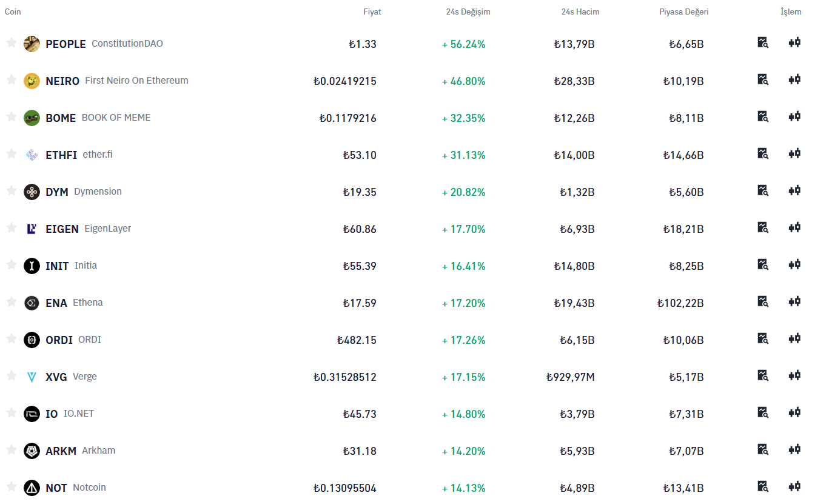Star the PEOPLE coin as favorite
Screen dimensions: 829x504
[11, 42]
